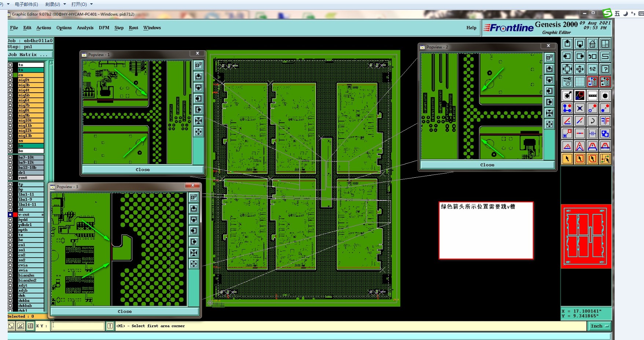Click the 1:2 zoom scale icon

592,69
